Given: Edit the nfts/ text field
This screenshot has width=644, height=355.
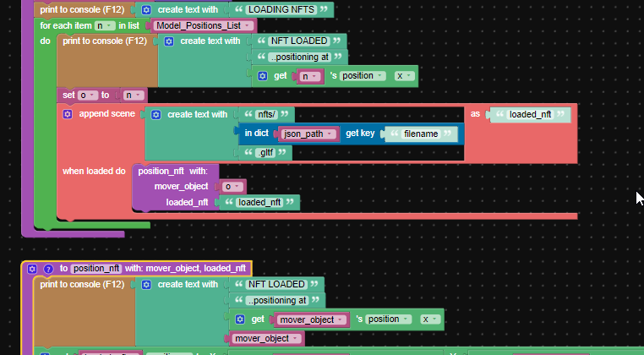Looking at the screenshot, I should [x=266, y=114].
